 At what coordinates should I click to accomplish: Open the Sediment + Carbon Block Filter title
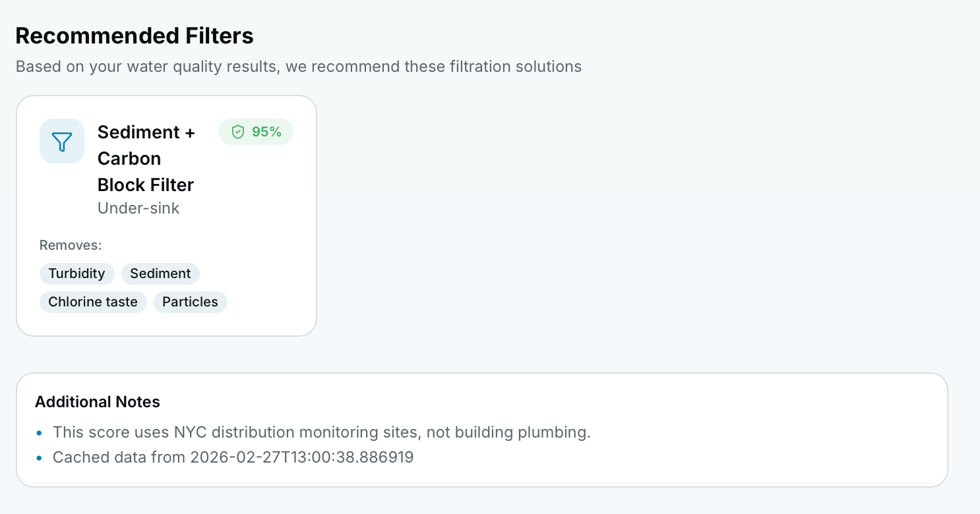[x=146, y=159]
